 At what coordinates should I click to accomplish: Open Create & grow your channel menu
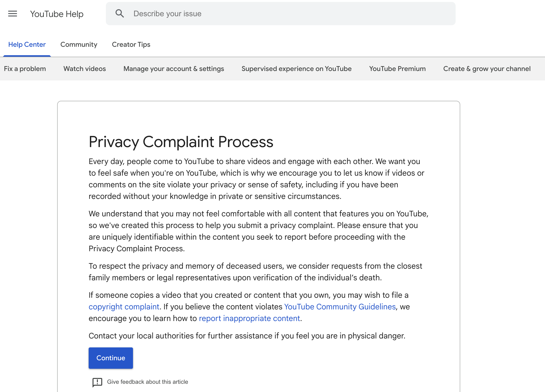(x=487, y=69)
